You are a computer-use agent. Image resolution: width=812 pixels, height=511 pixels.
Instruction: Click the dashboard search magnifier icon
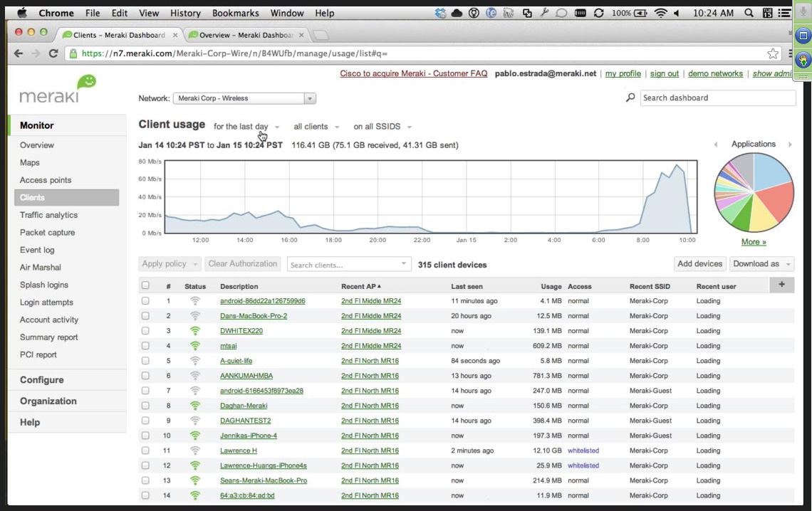pos(630,98)
